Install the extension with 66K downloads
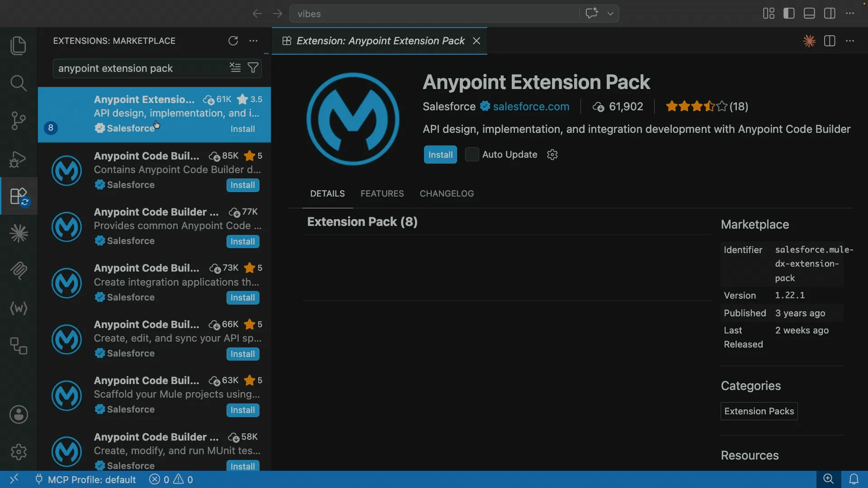This screenshot has height=488, width=868. point(243,354)
